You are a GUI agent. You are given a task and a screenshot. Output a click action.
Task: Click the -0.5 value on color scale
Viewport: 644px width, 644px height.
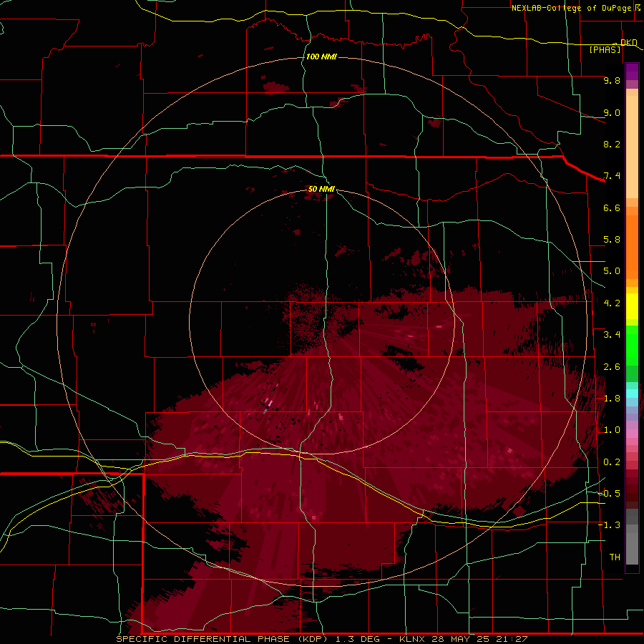[610, 494]
